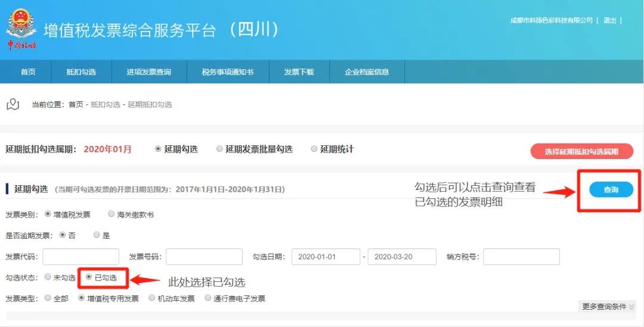644x327 pixels.
Task: Open the 2020-01-01 start date picker
Action: coord(326,257)
